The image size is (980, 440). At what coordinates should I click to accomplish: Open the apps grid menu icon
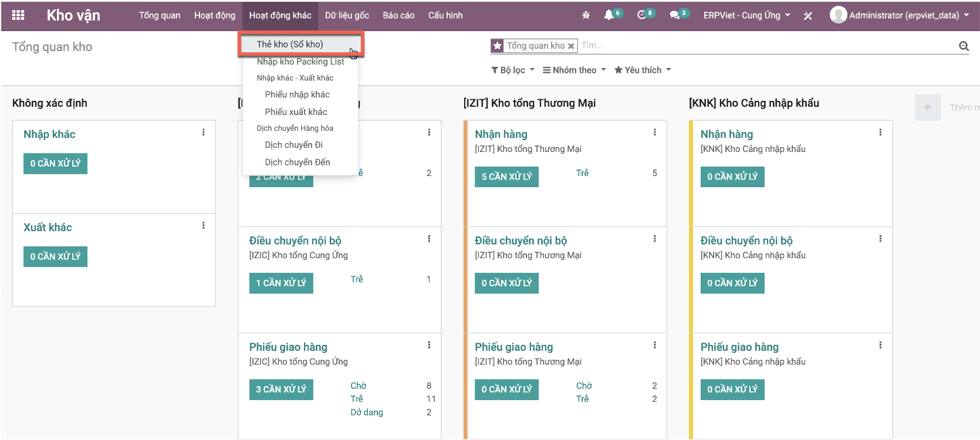[x=18, y=15]
